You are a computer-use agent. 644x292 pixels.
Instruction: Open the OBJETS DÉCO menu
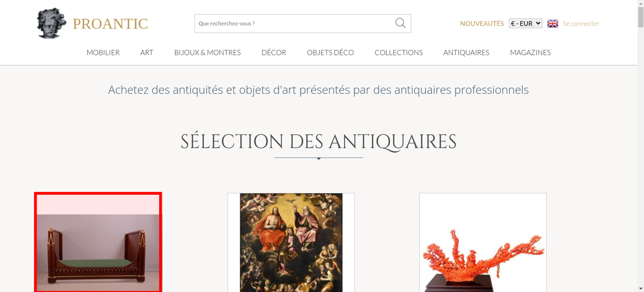[x=330, y=52]
